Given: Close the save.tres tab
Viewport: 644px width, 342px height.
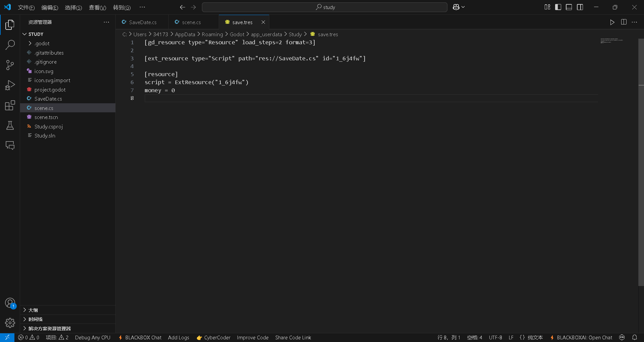Looking at the screenshot, I should click(263, 22).
